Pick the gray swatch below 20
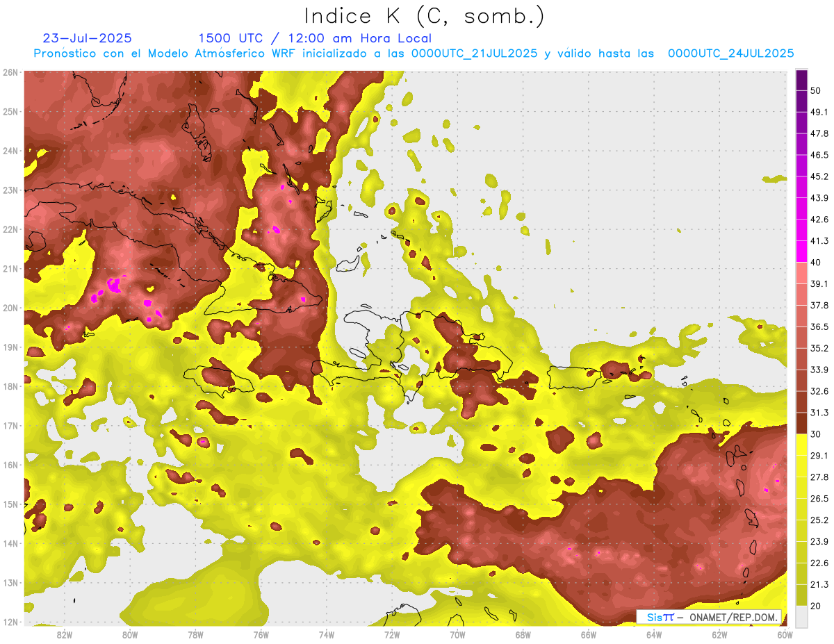834x644 pixels. pyautogui.click(x=801, y=616)
